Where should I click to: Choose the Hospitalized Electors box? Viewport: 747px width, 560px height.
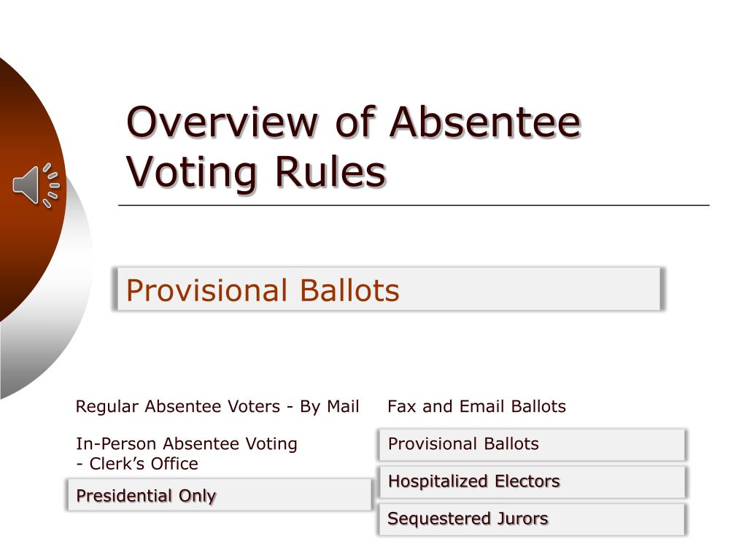[532, 482]
